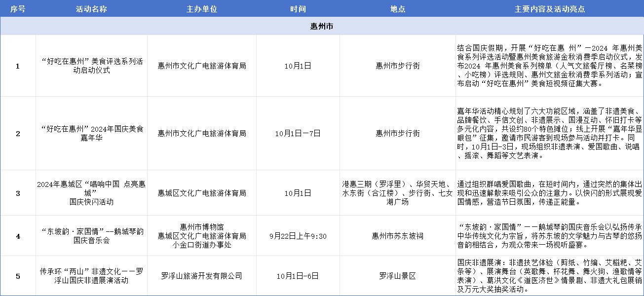
Task: Select the row number 1 cell
Action: [18, 66]
